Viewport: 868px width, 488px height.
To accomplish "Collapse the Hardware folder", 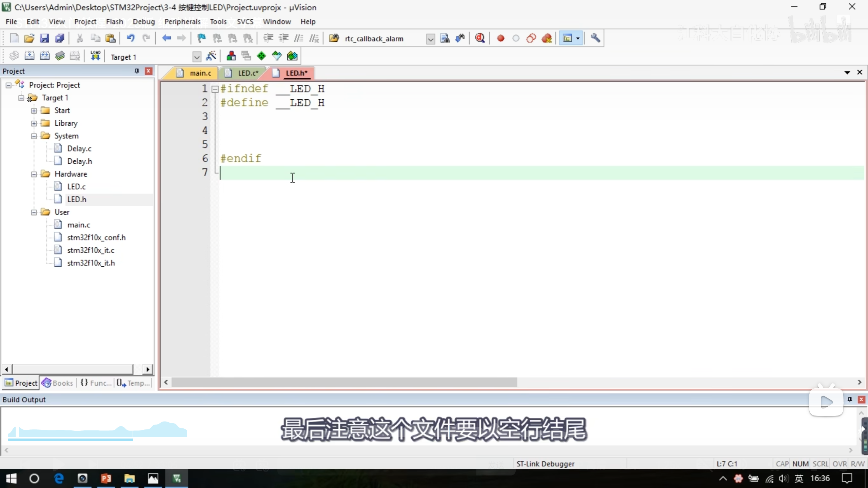I will tap(34, 174).
